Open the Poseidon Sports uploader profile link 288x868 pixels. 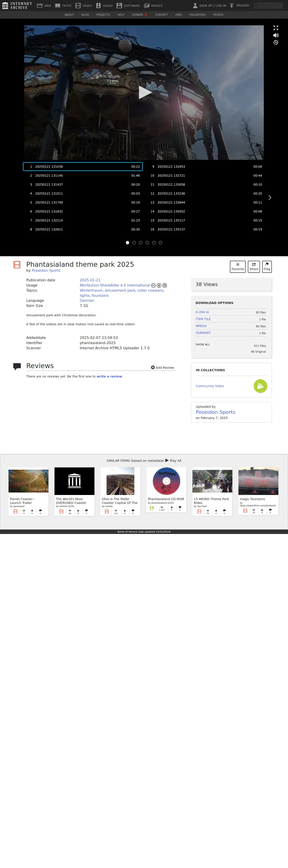[x=216, y=412]
